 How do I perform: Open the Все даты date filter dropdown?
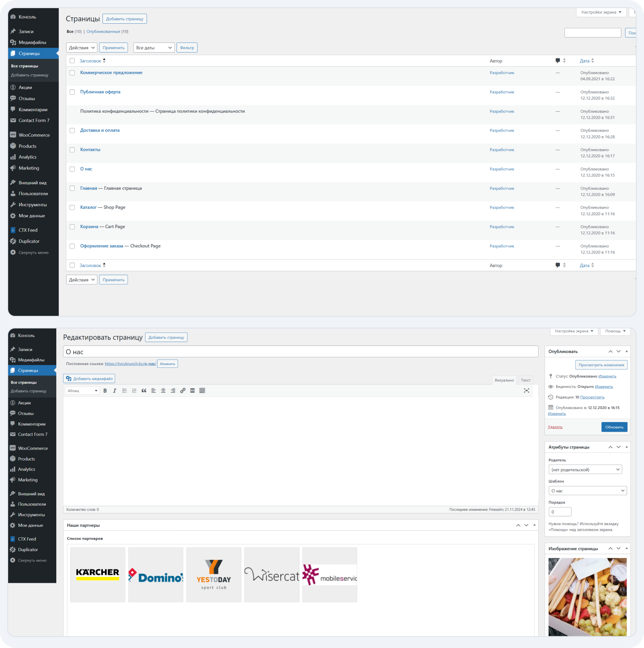pos(154,48)
